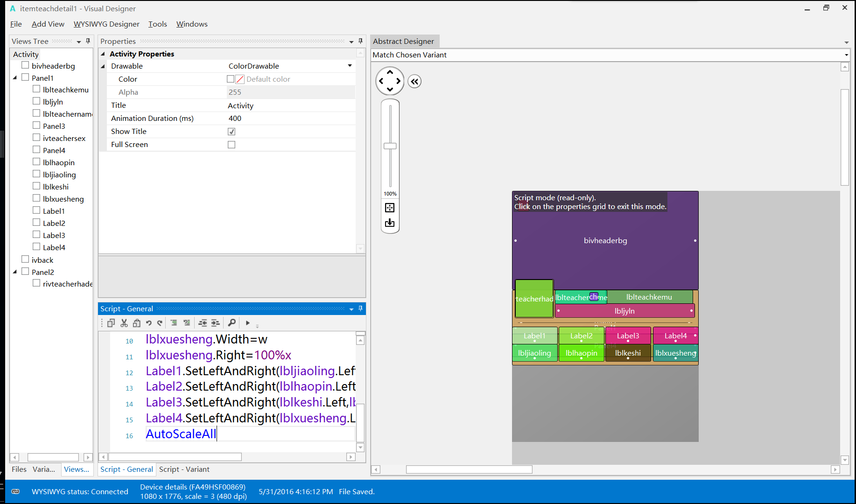
Task: Open the Add View menu
Action: 48,24
